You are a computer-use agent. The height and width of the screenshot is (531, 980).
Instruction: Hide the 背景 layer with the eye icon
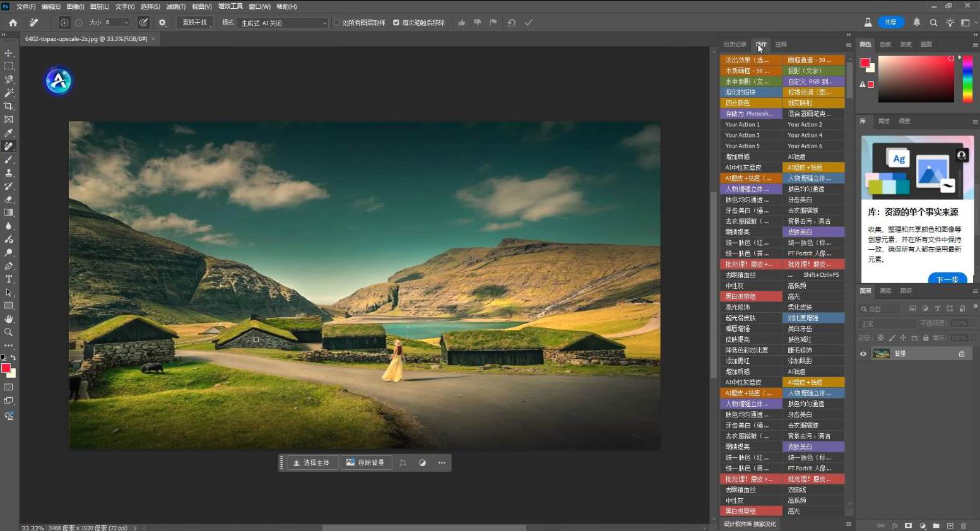[x=863, y=354]
